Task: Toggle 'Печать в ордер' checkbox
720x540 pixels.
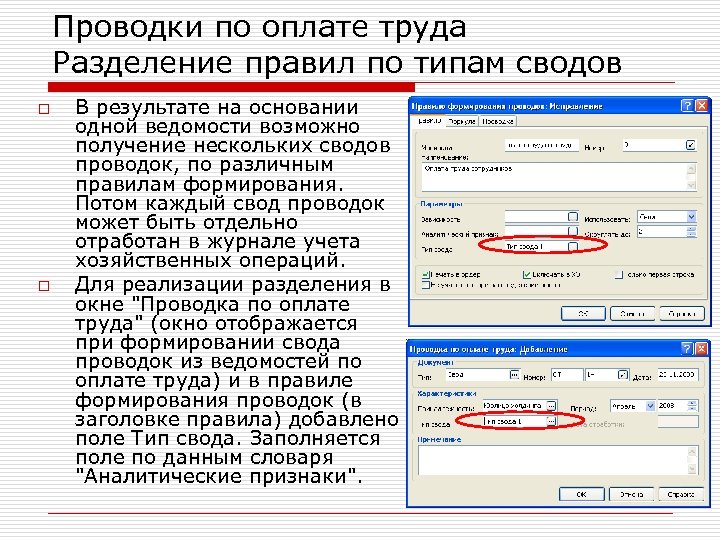Action: (x=426, y=275)
